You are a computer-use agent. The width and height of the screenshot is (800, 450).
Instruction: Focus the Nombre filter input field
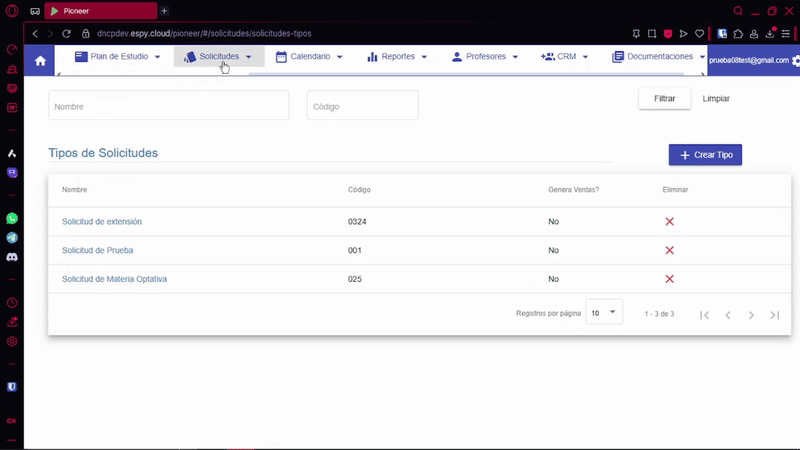pos(168,106)
